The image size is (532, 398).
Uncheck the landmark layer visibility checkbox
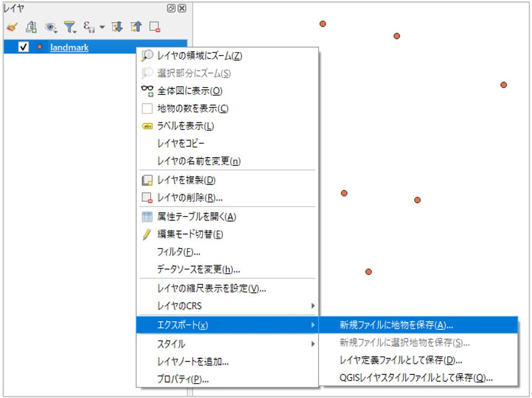(x=24, y=47)
